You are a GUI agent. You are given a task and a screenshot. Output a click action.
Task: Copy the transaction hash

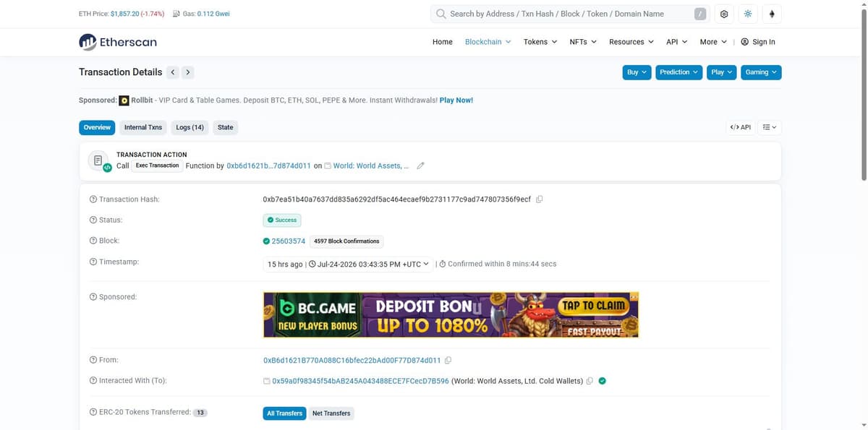click(x=539, y=199)
